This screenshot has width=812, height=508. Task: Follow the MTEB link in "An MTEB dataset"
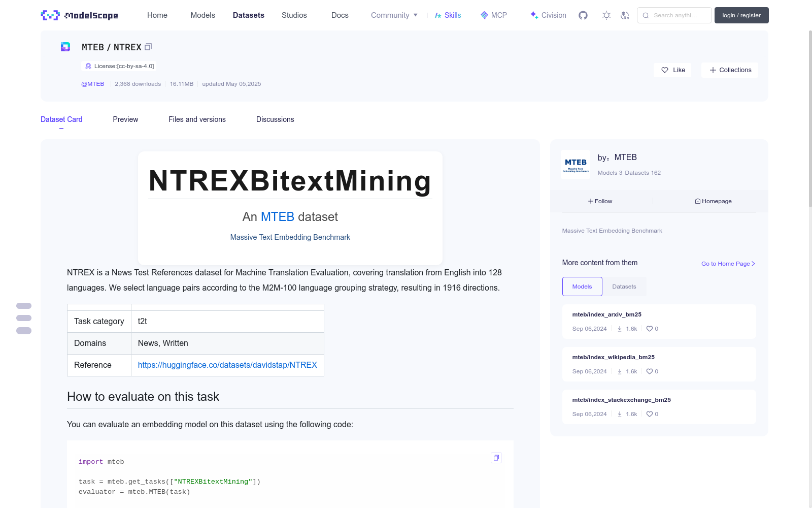click(278, 217)
